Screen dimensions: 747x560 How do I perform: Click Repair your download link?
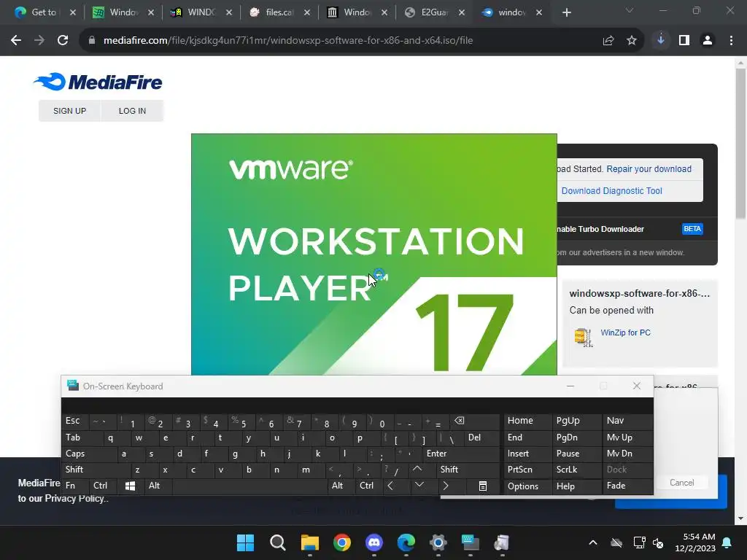[x=649, y=169]
